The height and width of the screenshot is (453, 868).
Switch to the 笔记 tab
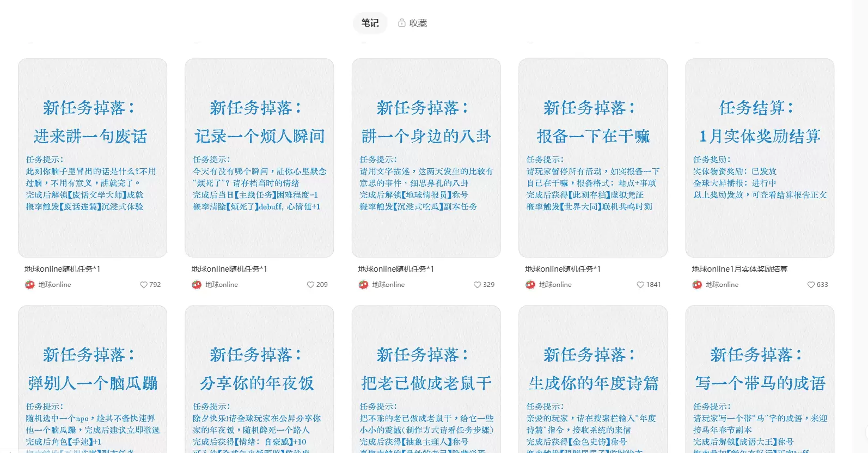pyautogui.click(x=370, y=23)
